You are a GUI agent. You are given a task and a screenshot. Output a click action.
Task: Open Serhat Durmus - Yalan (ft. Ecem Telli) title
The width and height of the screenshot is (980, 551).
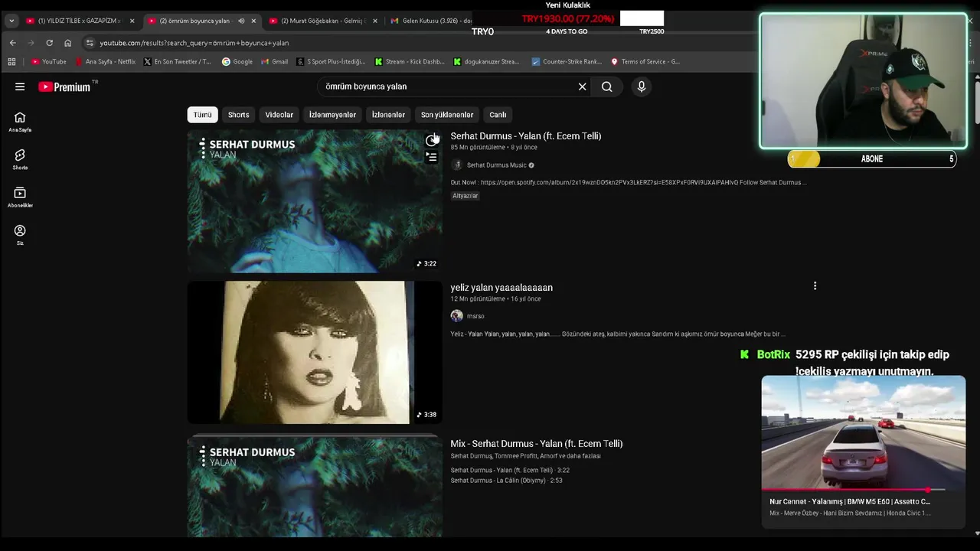point(525,136)
